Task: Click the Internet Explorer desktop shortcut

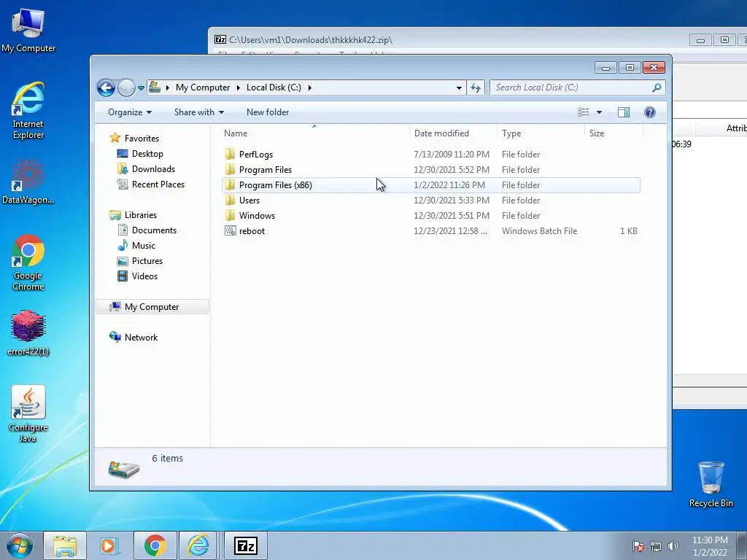Action: [x=28, y=111]
